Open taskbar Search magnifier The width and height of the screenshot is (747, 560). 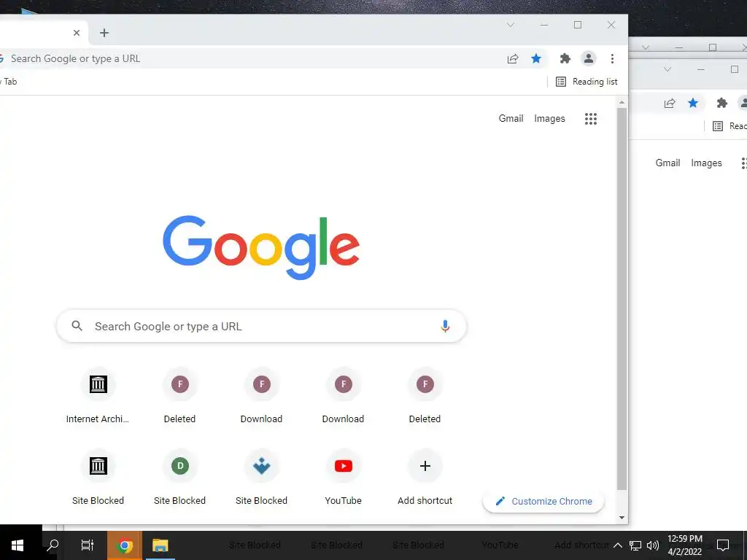pos(53,545)
